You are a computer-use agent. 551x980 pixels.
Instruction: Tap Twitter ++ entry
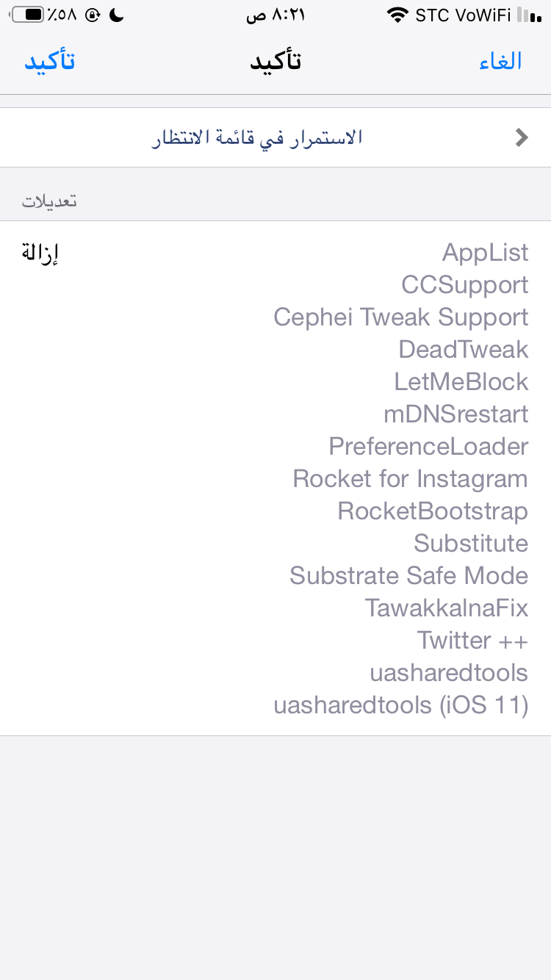point(472,641)
